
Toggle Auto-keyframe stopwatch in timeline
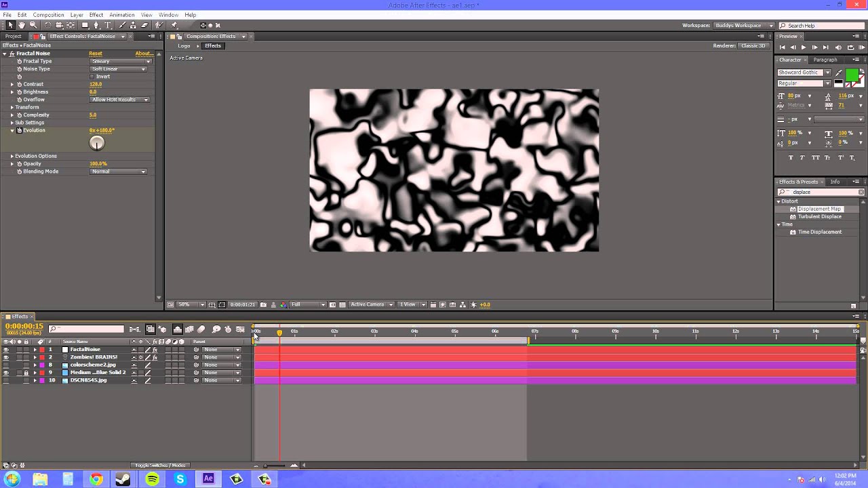tap(228, 329)
